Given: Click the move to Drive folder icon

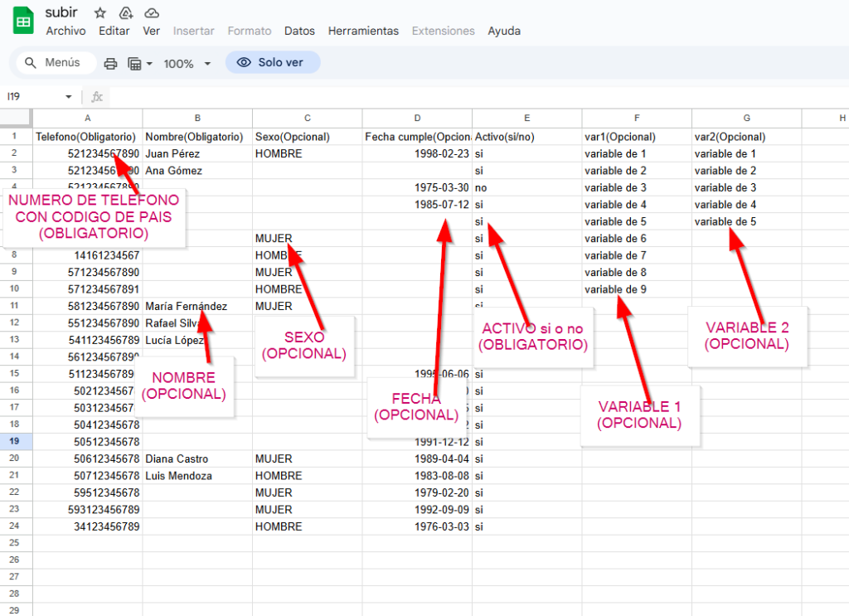Looking at the screenshot, I should [x=126, y=13].
